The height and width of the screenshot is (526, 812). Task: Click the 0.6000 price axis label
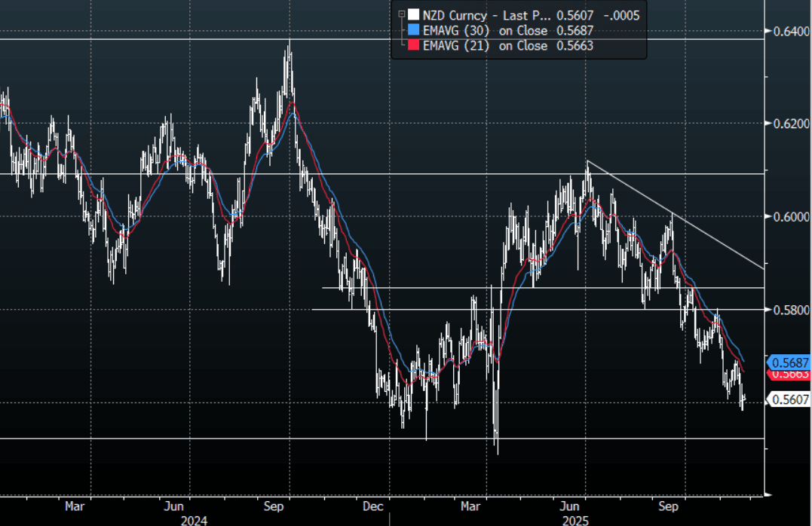tap(789, 216)
